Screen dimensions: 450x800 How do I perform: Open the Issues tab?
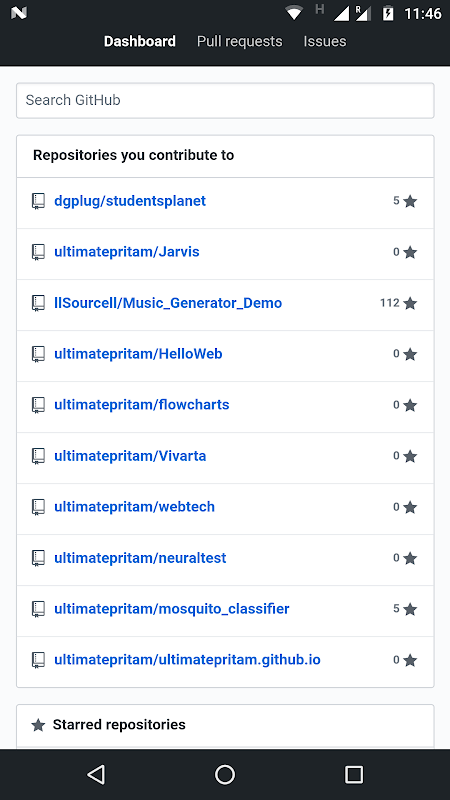(x=324, y=41)
